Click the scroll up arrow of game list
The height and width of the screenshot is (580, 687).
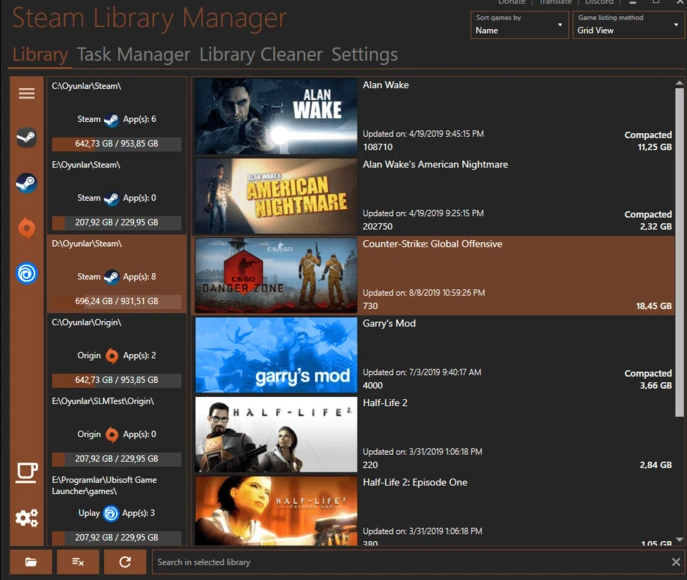pyautogui.click(x=679, y=82)
